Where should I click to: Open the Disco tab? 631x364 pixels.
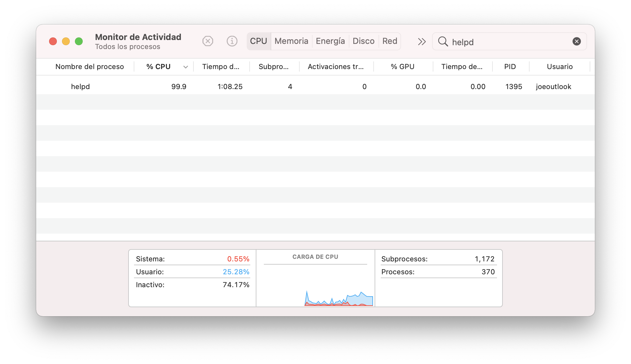[363, 41]
